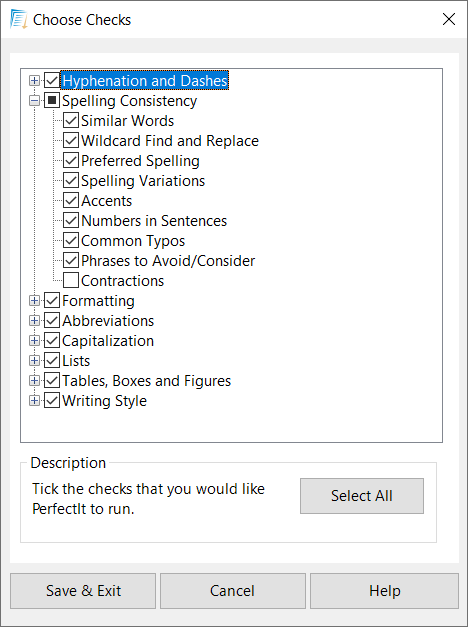The height and width of the screenshot is (627, 468).
Task: Untick Phrases to Avoid/Consider checkbox
Action: pyautogui.click(x=71, y=261)
